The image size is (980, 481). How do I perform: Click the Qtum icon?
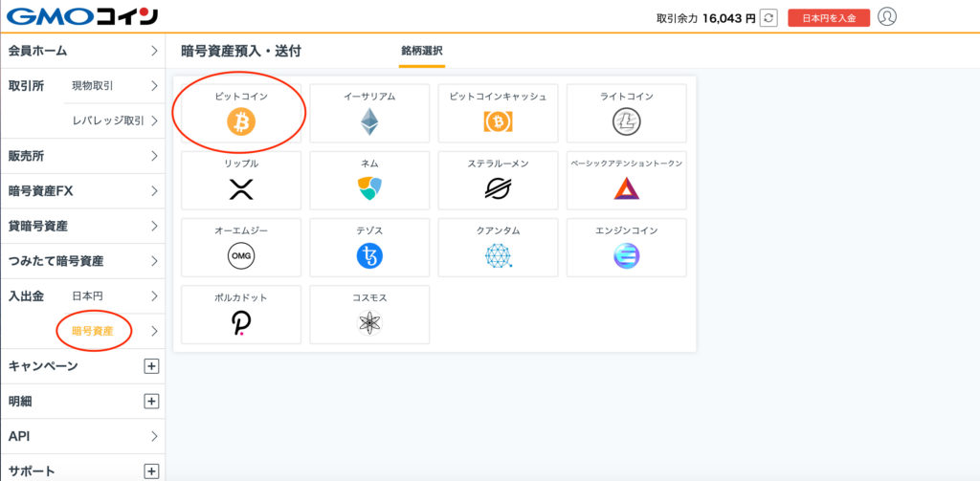point(498,256)
